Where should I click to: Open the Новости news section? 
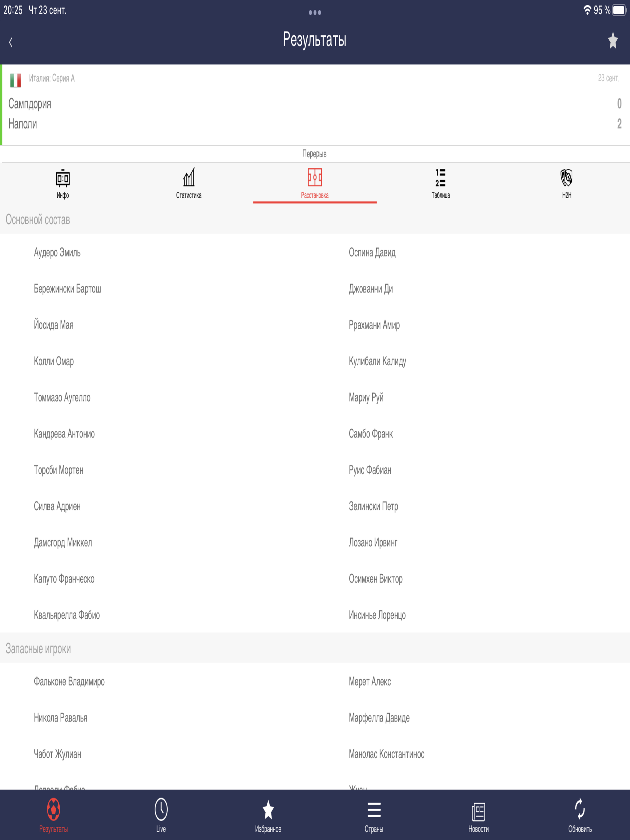[478, 815]
